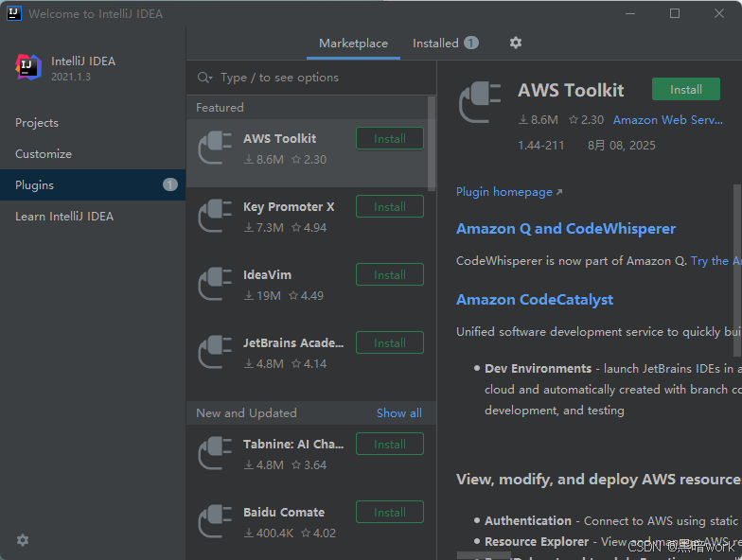The height and width of the screenshot is (560, 742).
Task: Click the IdeaVim plug icon
Action: tap(216, 284)
